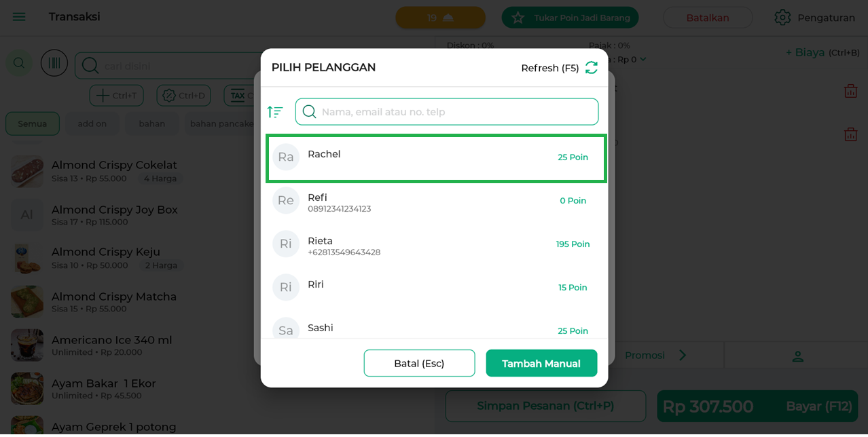This screenshot has height=437, width=868.
Task: Open the hamburger menu
Action: (19, 17)
